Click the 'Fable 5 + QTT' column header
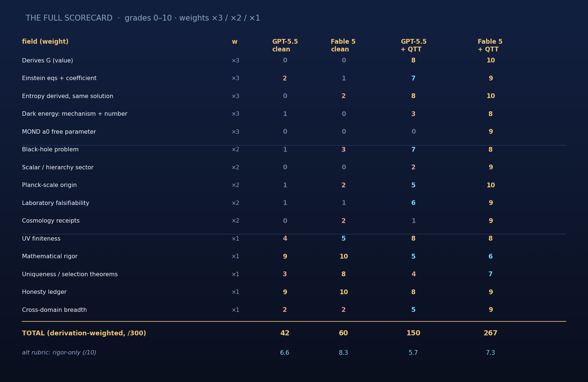 (490, 46)
